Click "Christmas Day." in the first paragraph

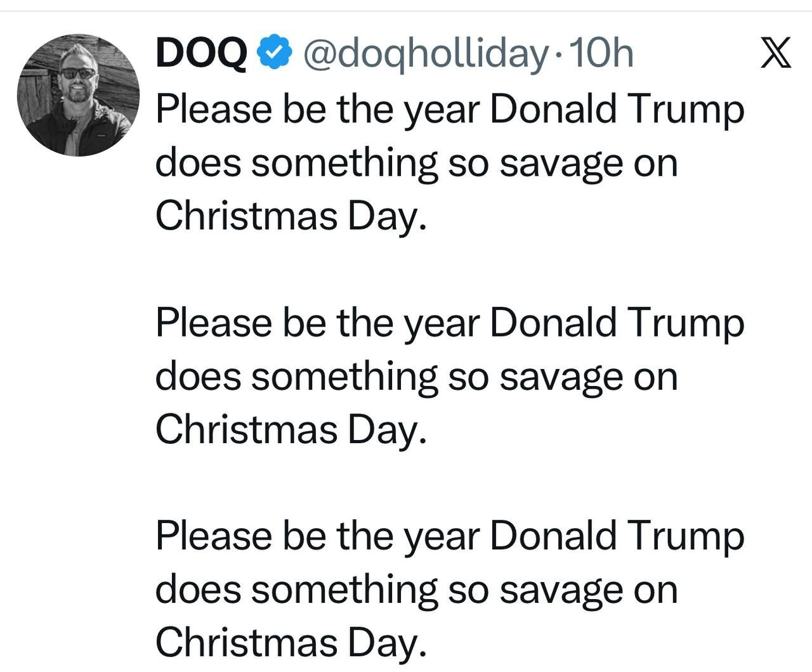click(291, 216)
